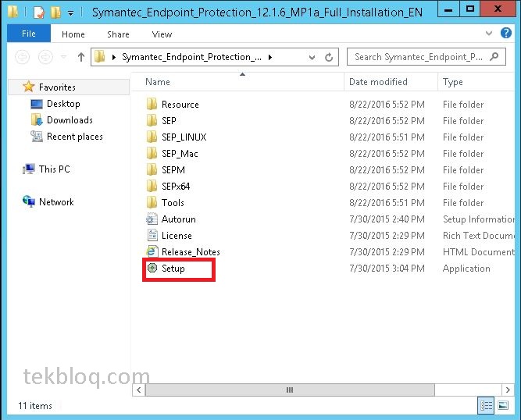Expand the address path root arrow
Screen dimensions: 521x420
tap(113, 57)
